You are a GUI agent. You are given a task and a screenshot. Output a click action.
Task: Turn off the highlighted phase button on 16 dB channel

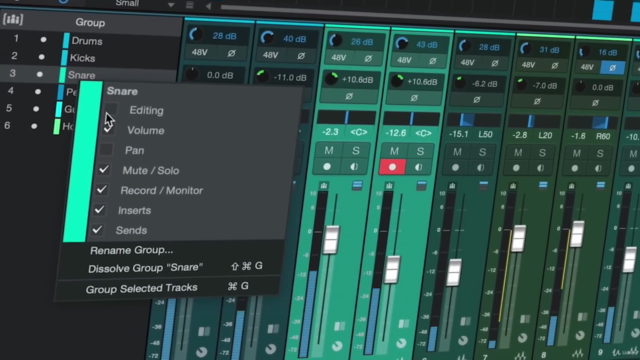click(612, 68)
